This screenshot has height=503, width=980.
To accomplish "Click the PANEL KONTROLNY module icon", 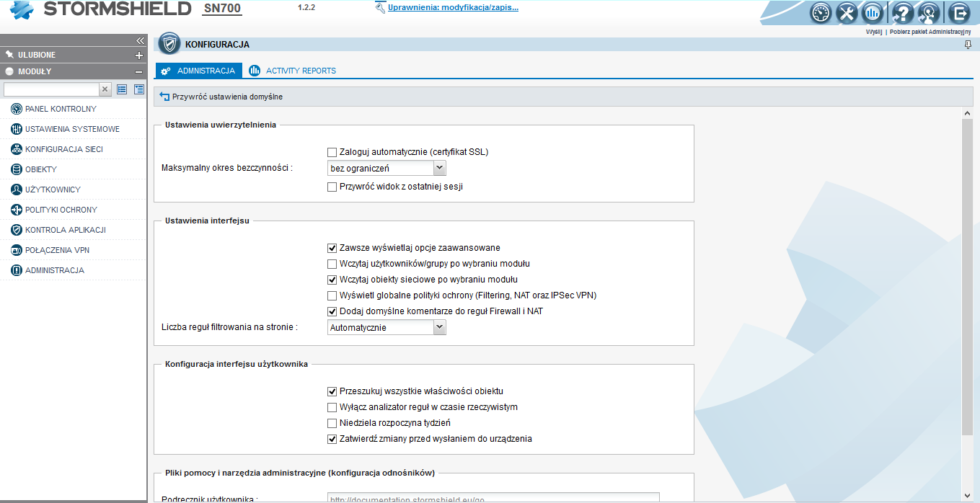I will click(16, 109).
